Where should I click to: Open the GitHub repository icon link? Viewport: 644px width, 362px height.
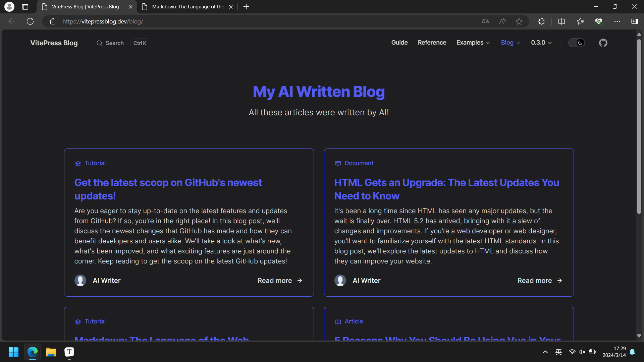(x=603, y=43)
